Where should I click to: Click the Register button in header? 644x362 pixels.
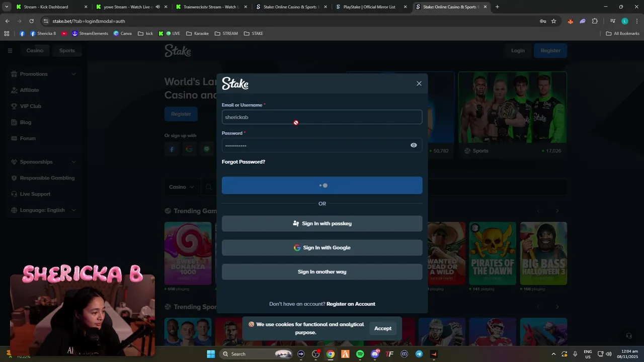(550, 50)
